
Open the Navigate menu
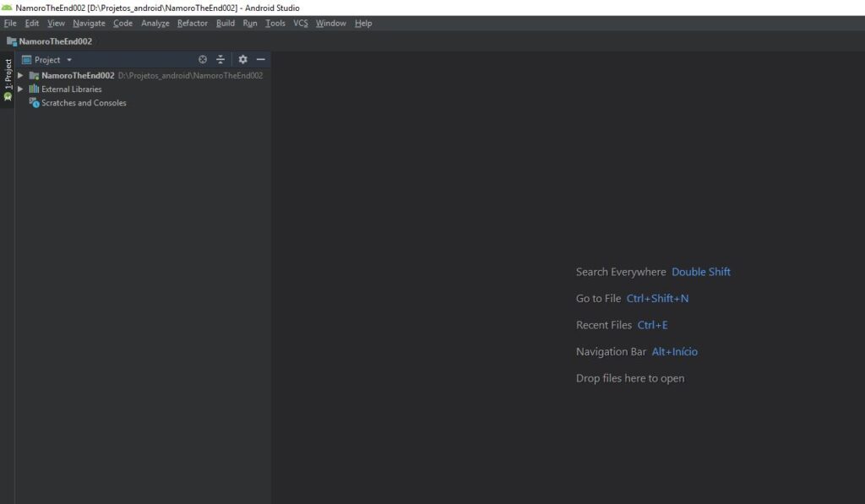(89, 23)
